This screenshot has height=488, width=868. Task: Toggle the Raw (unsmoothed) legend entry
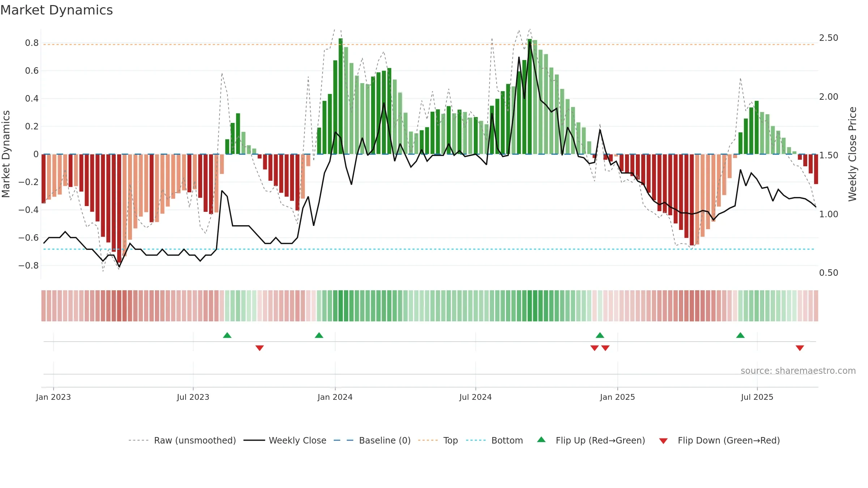coord(182,440)
